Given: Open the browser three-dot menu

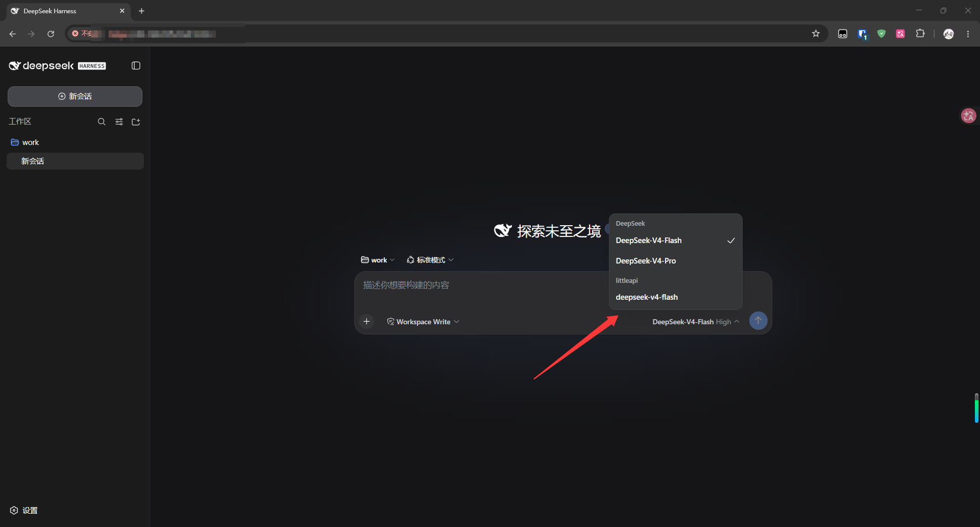Looking at the screenshot, I should coord(968,34).
